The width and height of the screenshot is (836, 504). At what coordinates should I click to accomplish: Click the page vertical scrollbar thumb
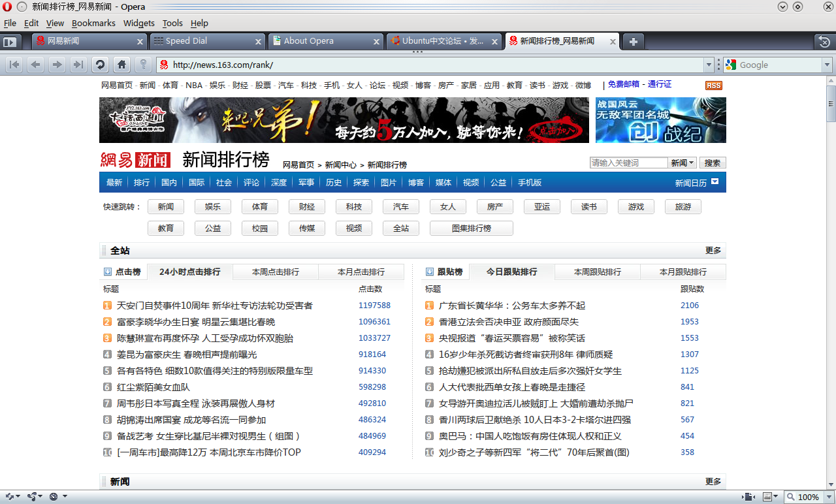click(831, 102)
